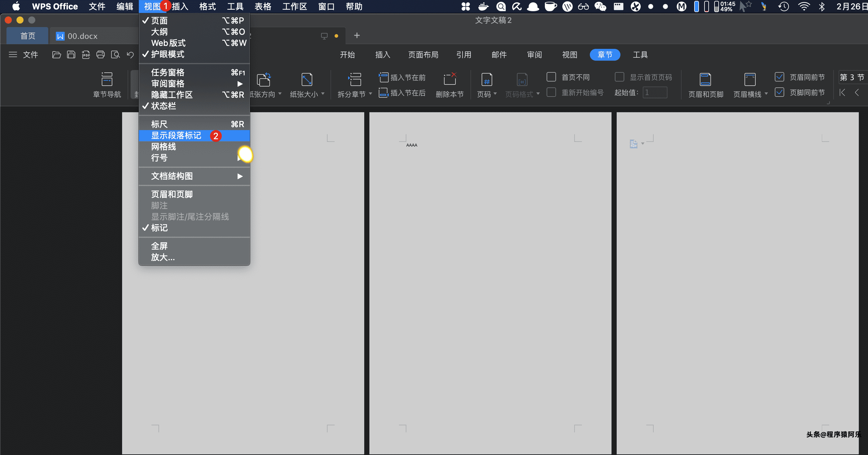
Task: Click the print icon in quick toolbar
Action: click(x=100, y=55)
